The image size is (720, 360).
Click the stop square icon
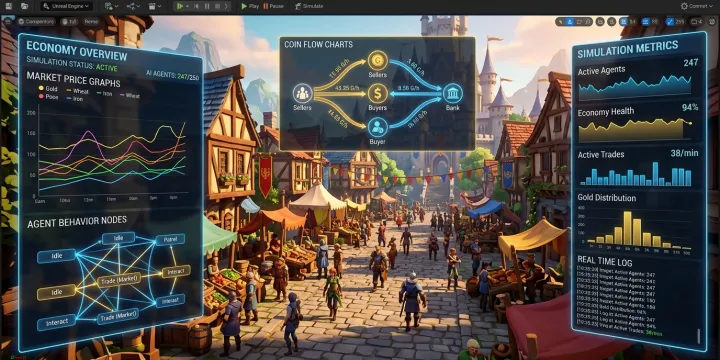point(217,6)
